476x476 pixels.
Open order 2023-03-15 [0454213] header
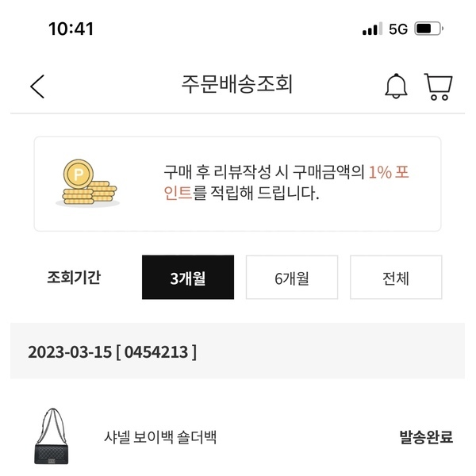pyautogui.click(x=237, y=351)
